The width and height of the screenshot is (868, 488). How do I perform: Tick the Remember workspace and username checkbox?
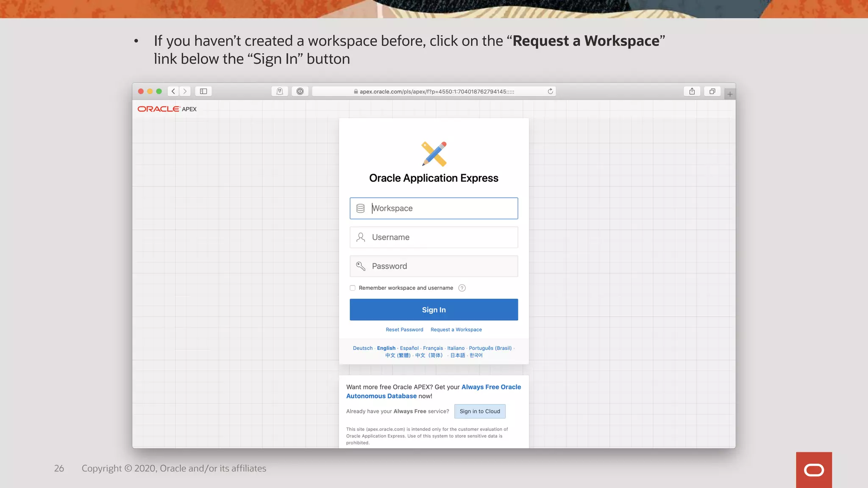[x=353, y=288]
